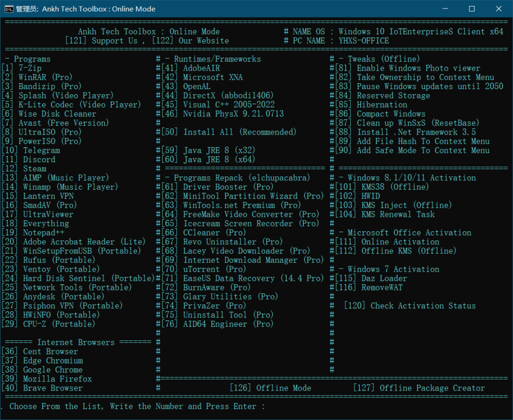Click '[23] Ventoy (Portable)' line
Image resolution: width=513 pixels, height=420 pixels.
tap(51, 269)
